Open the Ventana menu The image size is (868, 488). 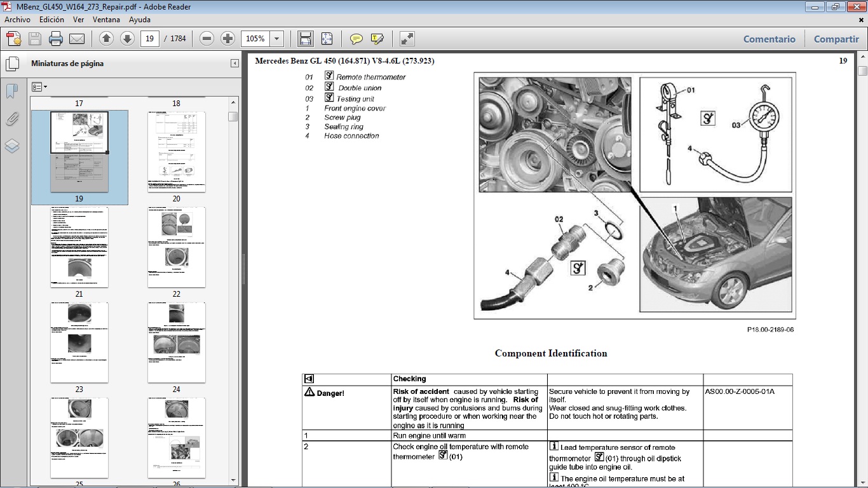[107, 20]
